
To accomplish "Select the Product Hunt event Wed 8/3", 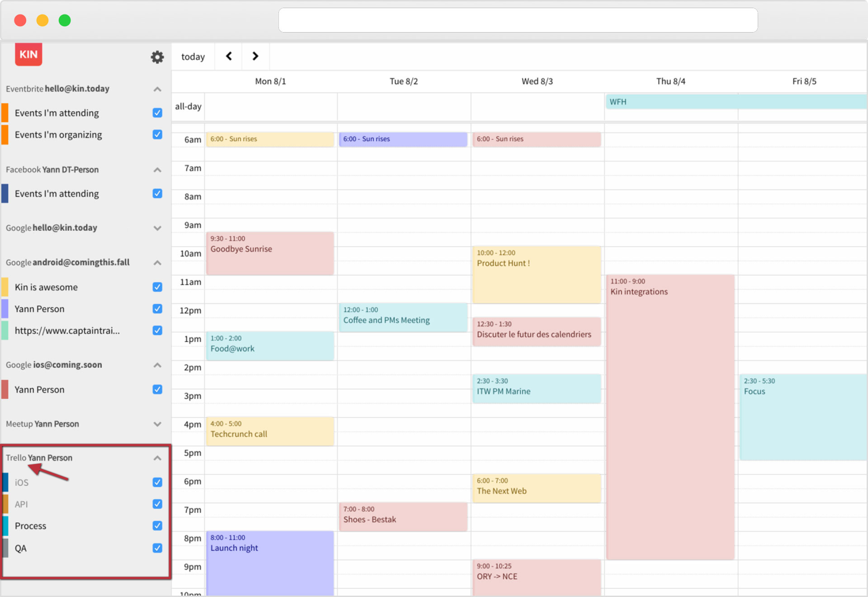I will [x=536, y=264].
